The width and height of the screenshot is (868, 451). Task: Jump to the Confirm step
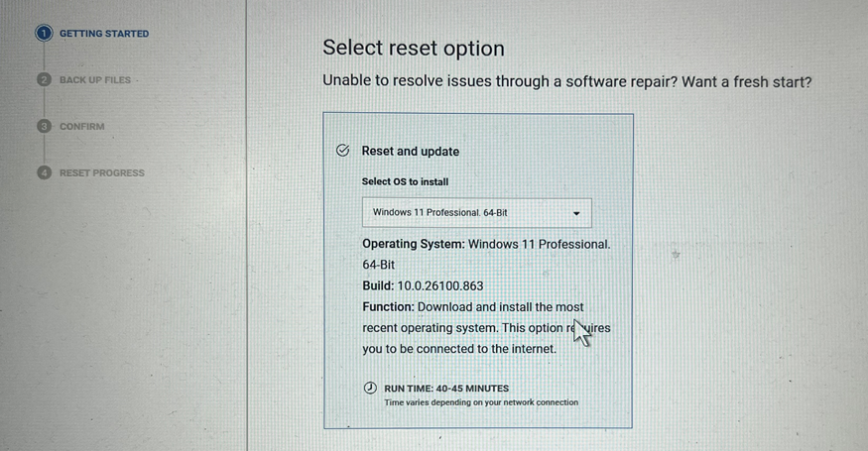(81, 127)
